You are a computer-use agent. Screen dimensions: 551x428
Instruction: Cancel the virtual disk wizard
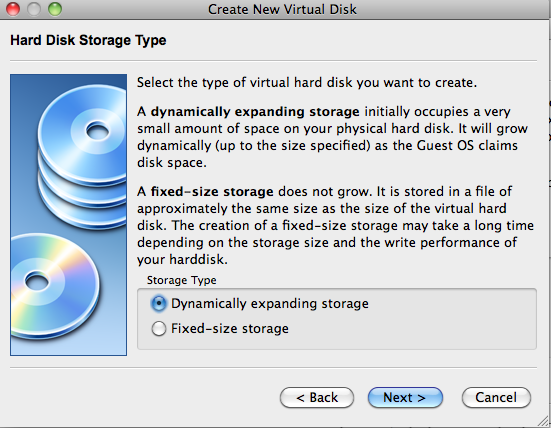[496, 397]
